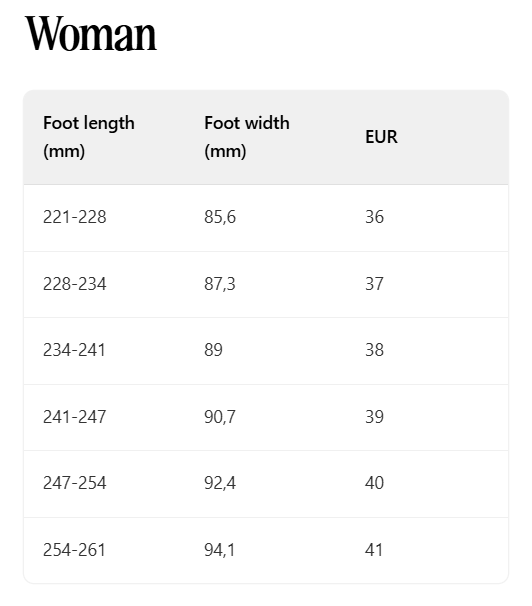Click the Woman heading

pyautogui.click(x=91, y=34)
